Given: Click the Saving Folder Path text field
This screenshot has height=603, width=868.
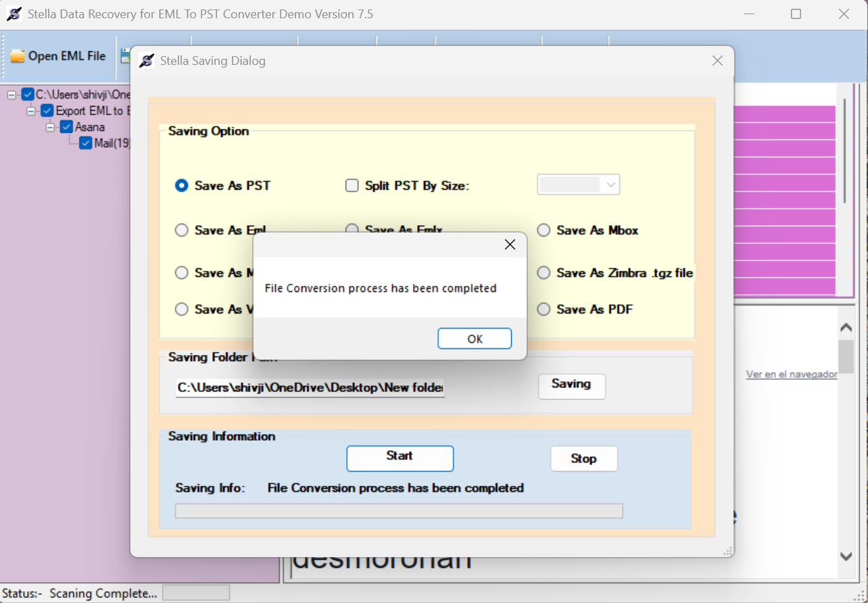Looking at the screenshot, I should pos(310,387).
